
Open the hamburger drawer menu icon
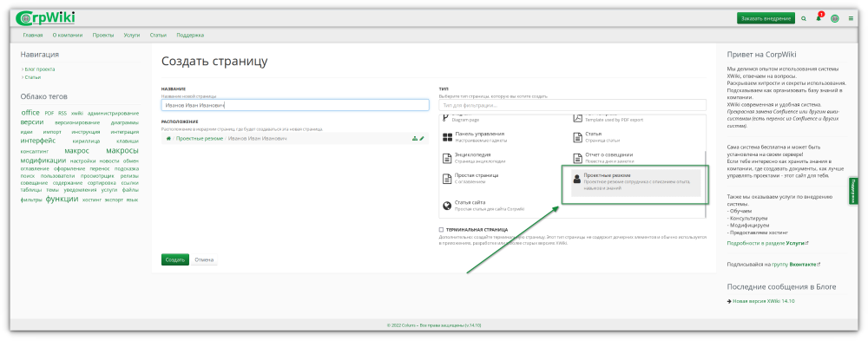click(x=851, y=18)
